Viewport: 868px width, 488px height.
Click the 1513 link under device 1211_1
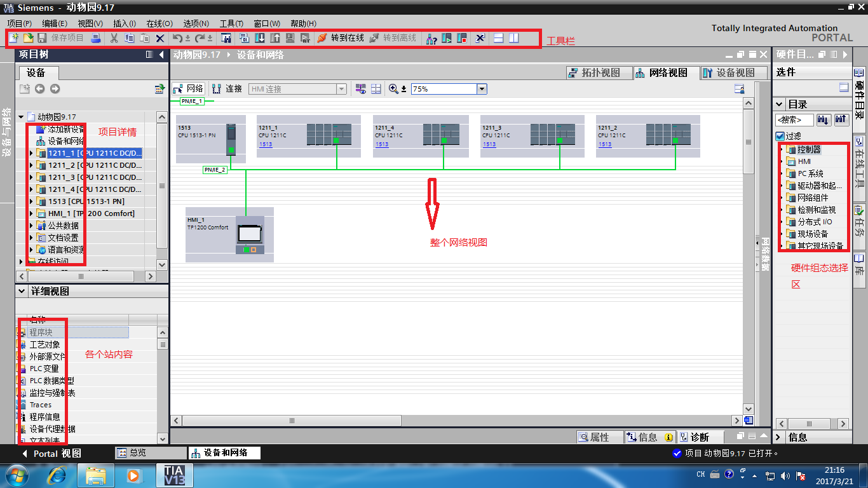266,144
